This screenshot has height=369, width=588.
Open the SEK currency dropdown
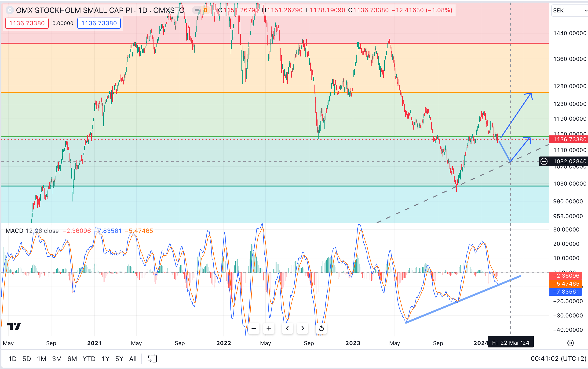[x=570, y=11]
